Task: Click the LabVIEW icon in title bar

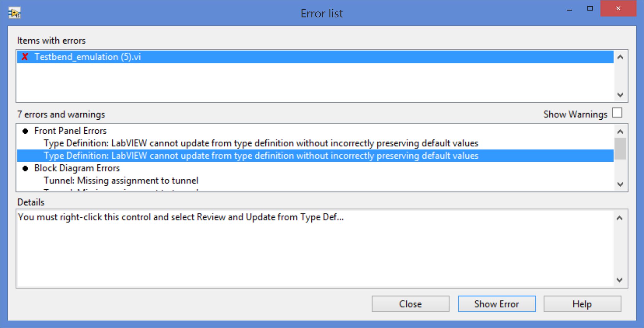Action: [14, 13]
